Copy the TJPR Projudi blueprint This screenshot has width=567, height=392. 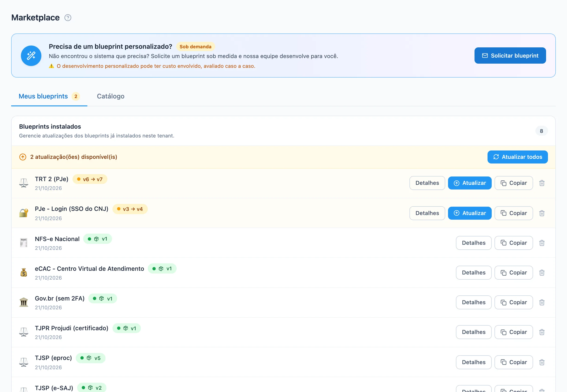(513, 332)
